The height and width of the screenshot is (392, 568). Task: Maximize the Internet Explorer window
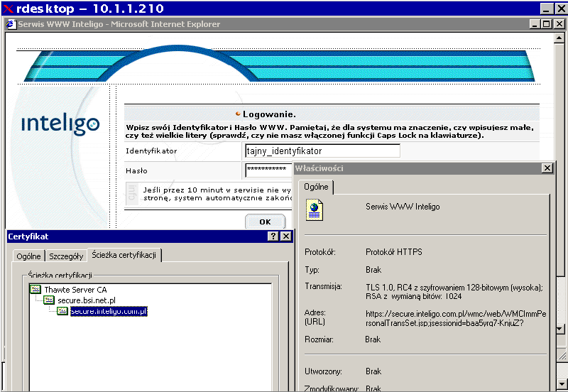(547, 24)
